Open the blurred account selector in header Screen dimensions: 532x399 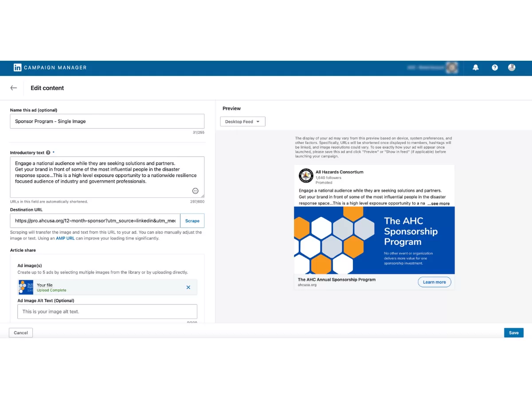click(432, 67)
